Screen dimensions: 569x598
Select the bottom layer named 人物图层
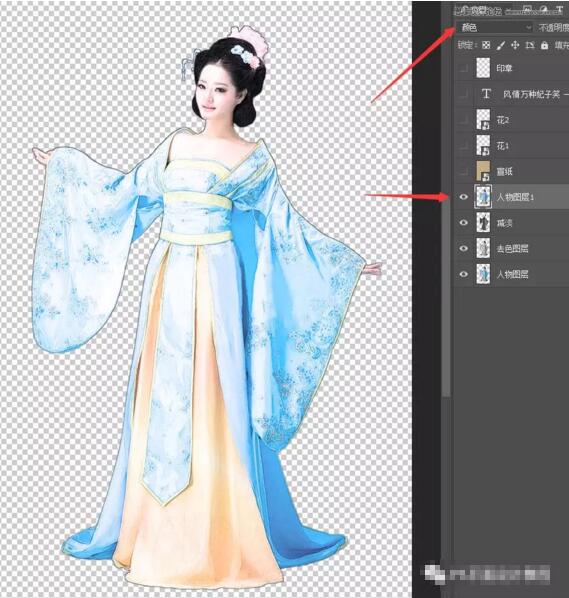[x=512, y=274]
